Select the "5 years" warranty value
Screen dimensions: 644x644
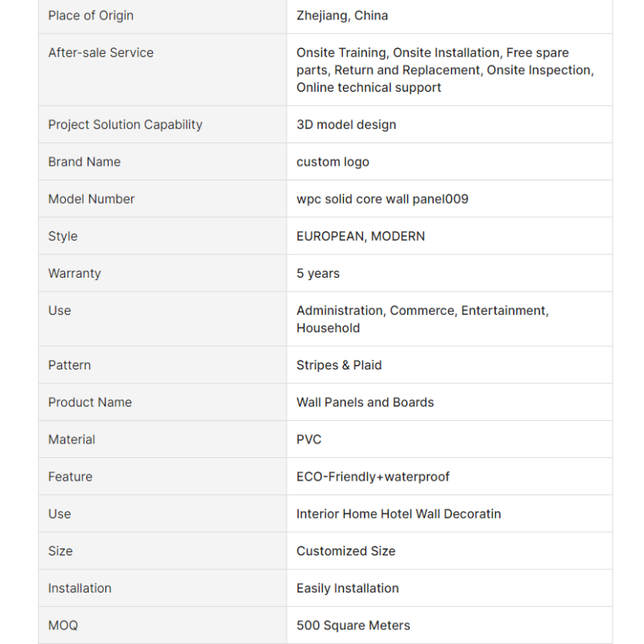[x=318, y=273]
